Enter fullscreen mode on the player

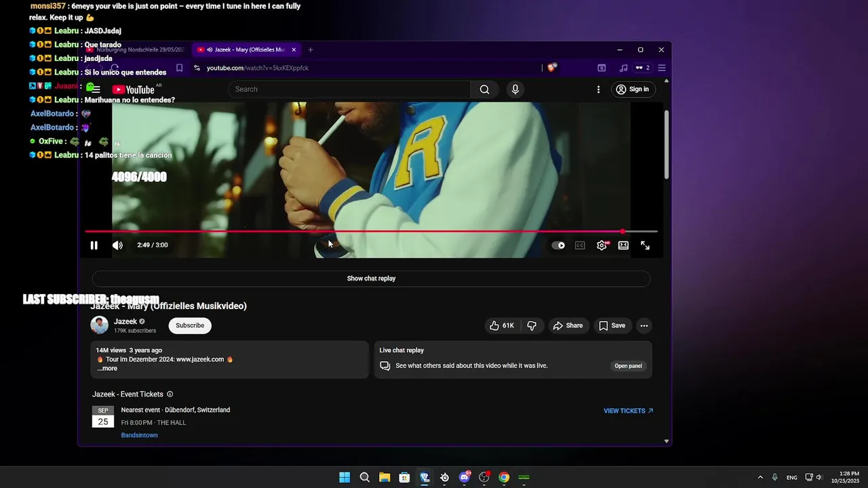pyautogui.click(x=645, y=245)
